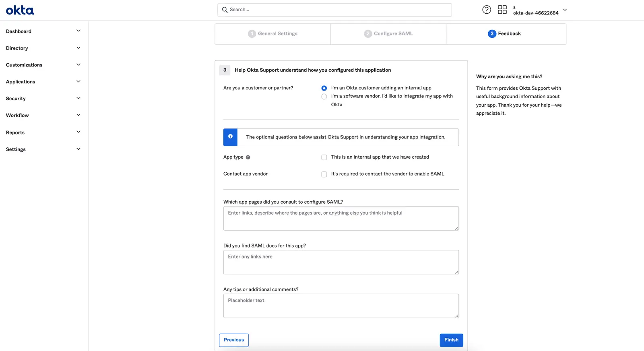Click the Previous button
The width and height of the screenshot is (644, 351).
234,340
